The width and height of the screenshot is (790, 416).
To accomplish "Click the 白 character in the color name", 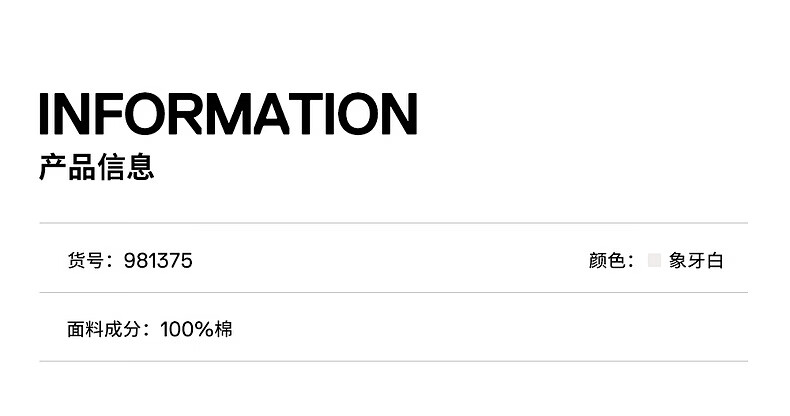I will [714, 261].
